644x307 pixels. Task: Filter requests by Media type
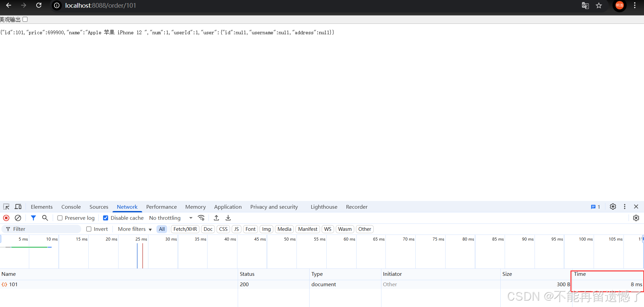pos(284,229)
